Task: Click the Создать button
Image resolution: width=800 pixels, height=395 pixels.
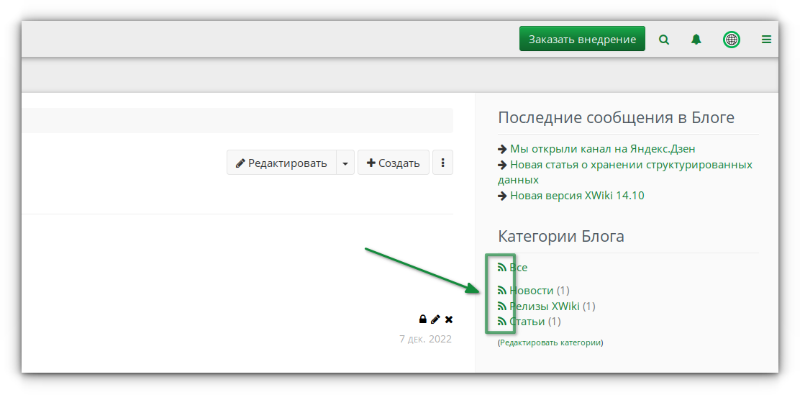Action: pyautogui.click(x=393, y=163)
